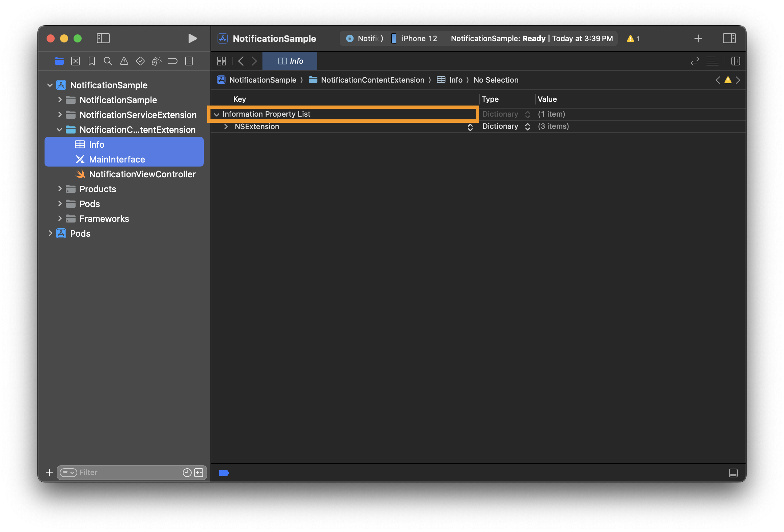Click the (3 items) value cell
The image size is (784, 532).
click(x=554, y=126)
